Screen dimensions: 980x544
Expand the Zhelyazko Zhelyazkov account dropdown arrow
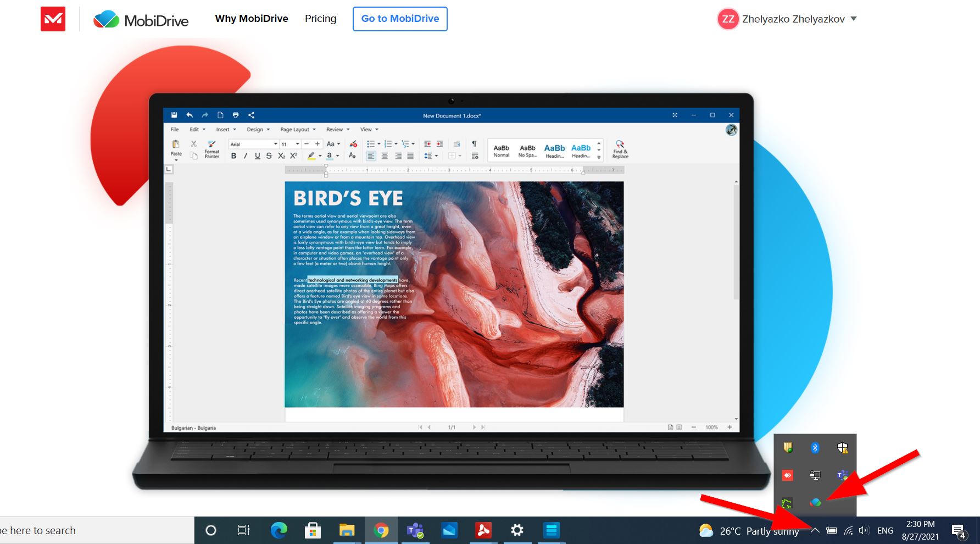(854, 19)
